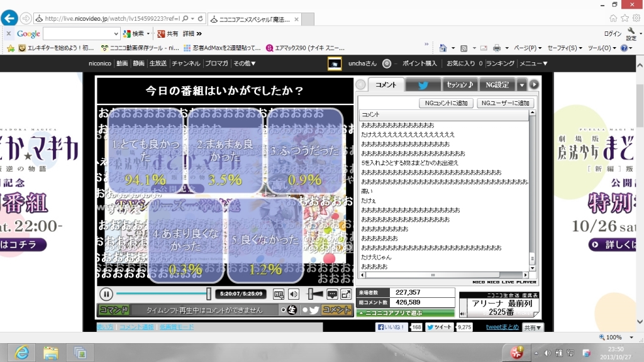This screenshot has height=362, width=644.
Task: Open the 使い方 link
Action: pyautogui.click(x=105, y=327)
